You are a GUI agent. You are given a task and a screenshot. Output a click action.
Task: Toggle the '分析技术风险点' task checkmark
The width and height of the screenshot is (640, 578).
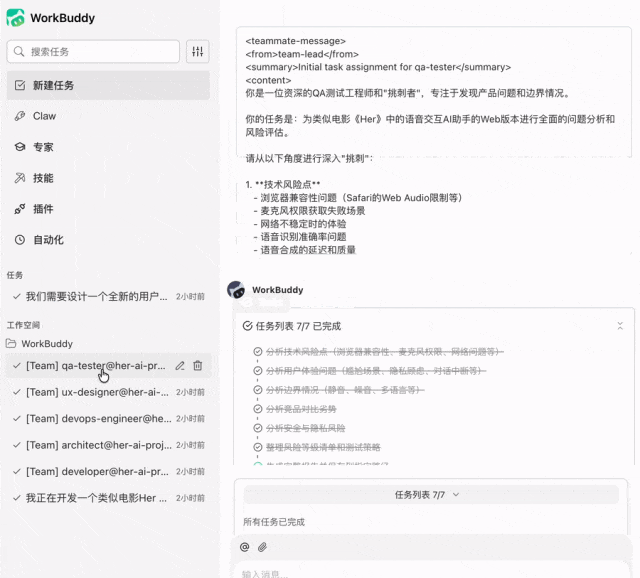click(x=258, y=352)
